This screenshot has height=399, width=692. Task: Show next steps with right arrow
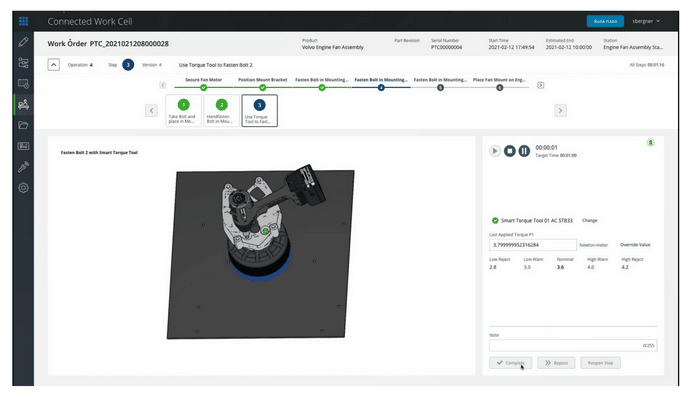pyautogui.click(x=560, y=110)
